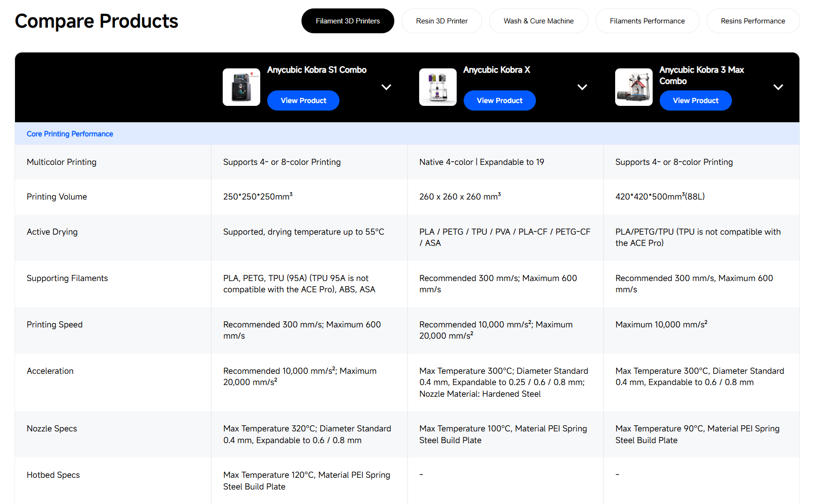Image resolution: width=813 pixels, height=504 pixels.
Task: Click the Compare Products heading
Action: (97, 21)
